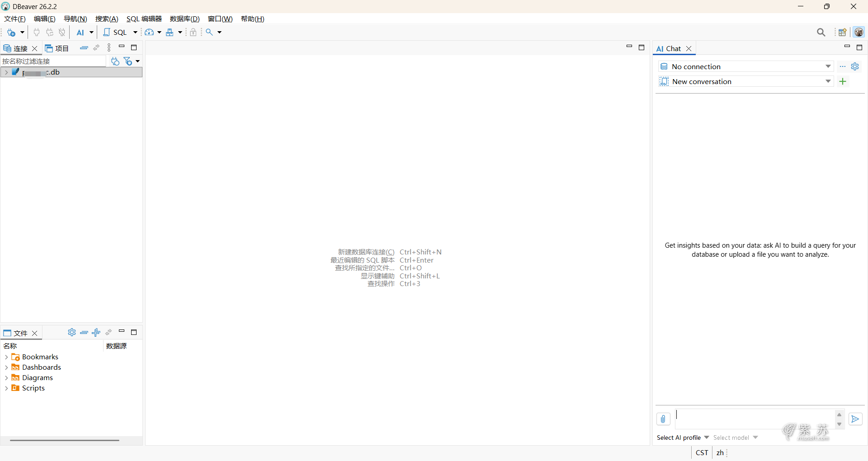
Task: Click the AI chat message input box
Action: coord(755,419)
